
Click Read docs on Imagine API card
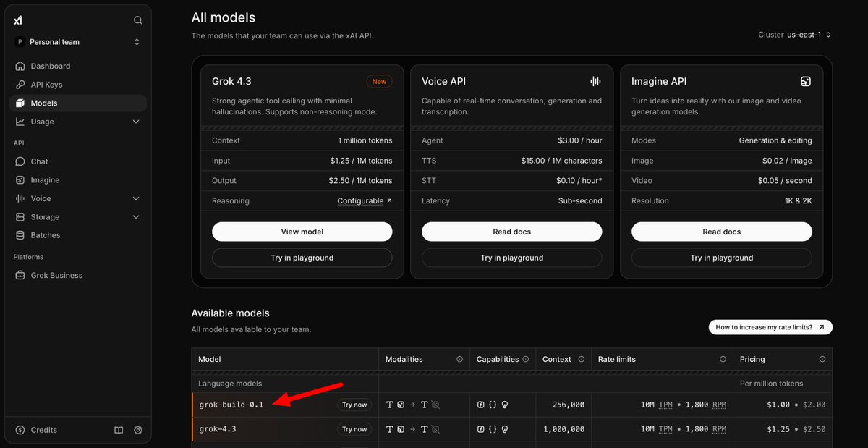pos(722,232)
